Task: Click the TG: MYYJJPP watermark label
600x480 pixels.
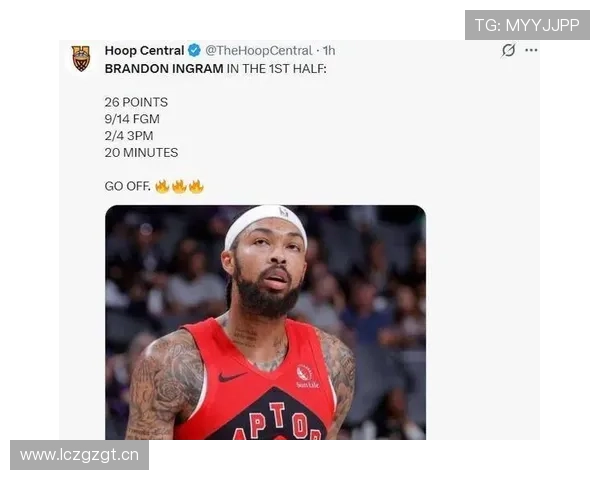Action: tap(527, 25)
